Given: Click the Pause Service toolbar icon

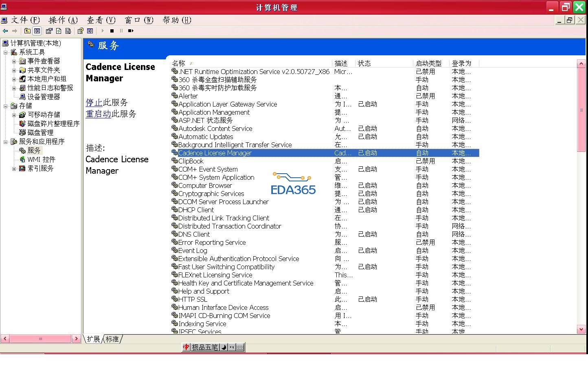Looking at the screenshot, I should [121, 31].
